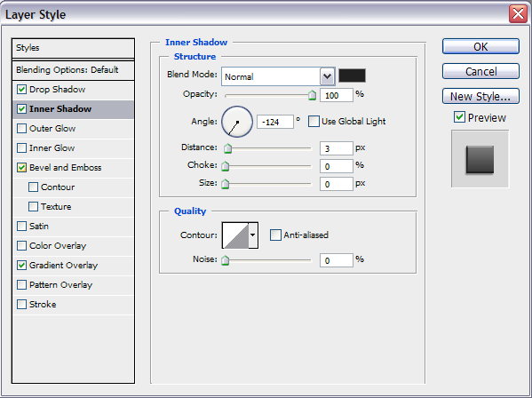
Task: Toggle the Preview checkbox
Action: pos(459,117)
